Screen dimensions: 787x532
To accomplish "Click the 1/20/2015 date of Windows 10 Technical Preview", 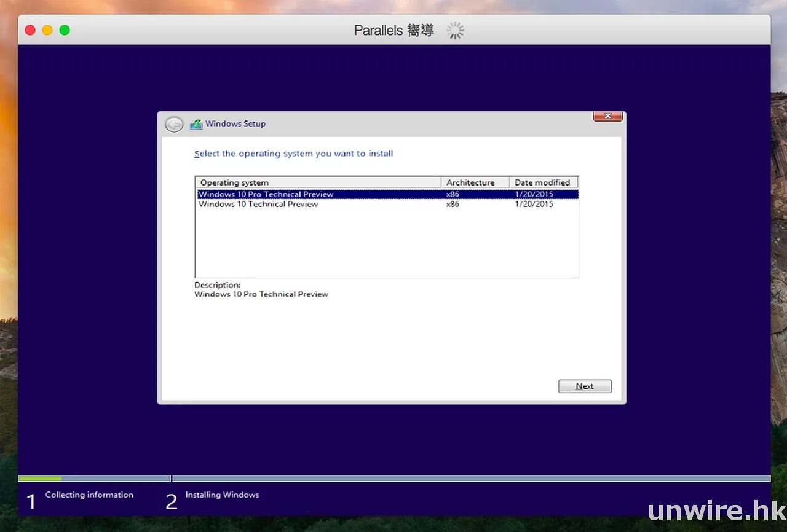I will (534, 204).
